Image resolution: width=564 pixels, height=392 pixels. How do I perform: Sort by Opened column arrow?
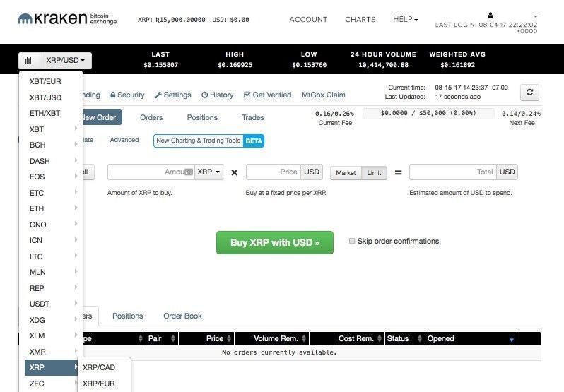(x=512, y=340)
